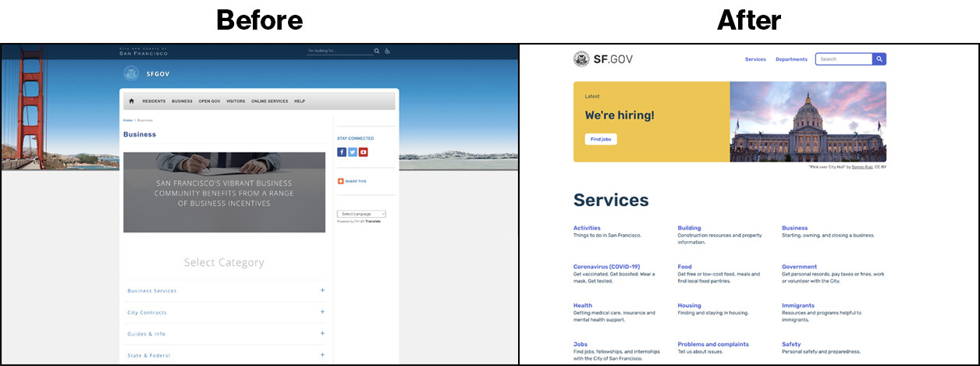Open the Business menu item
Screen dimensions: 980x366
[x=182, y=101]
